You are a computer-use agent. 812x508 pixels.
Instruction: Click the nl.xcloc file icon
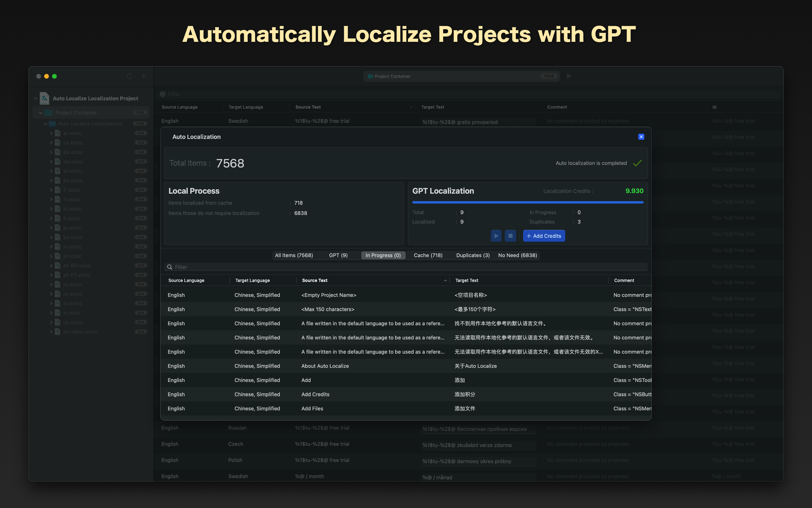pyautogui.click(x=58, y=247)
